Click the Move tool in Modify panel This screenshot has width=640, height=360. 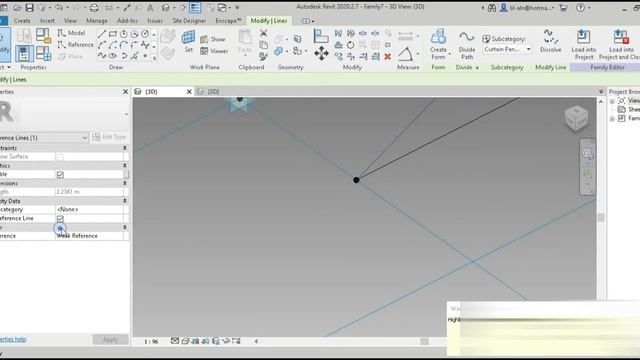pos(321,53)
